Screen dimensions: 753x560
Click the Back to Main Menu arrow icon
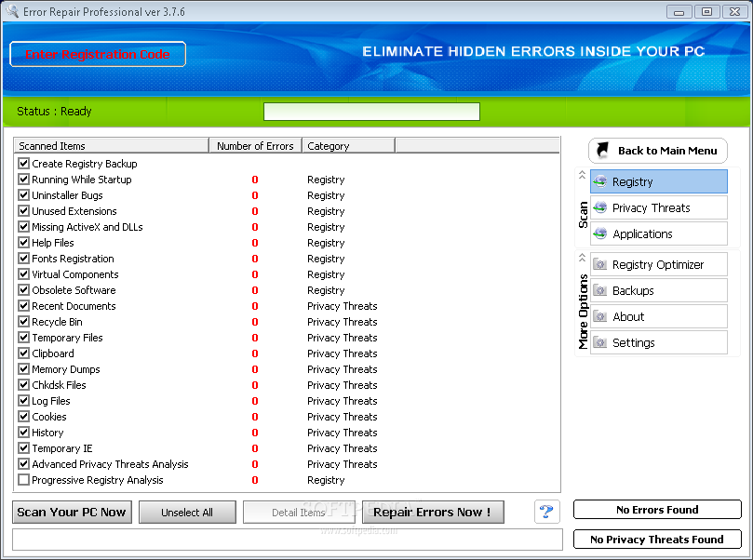[602, 150]
